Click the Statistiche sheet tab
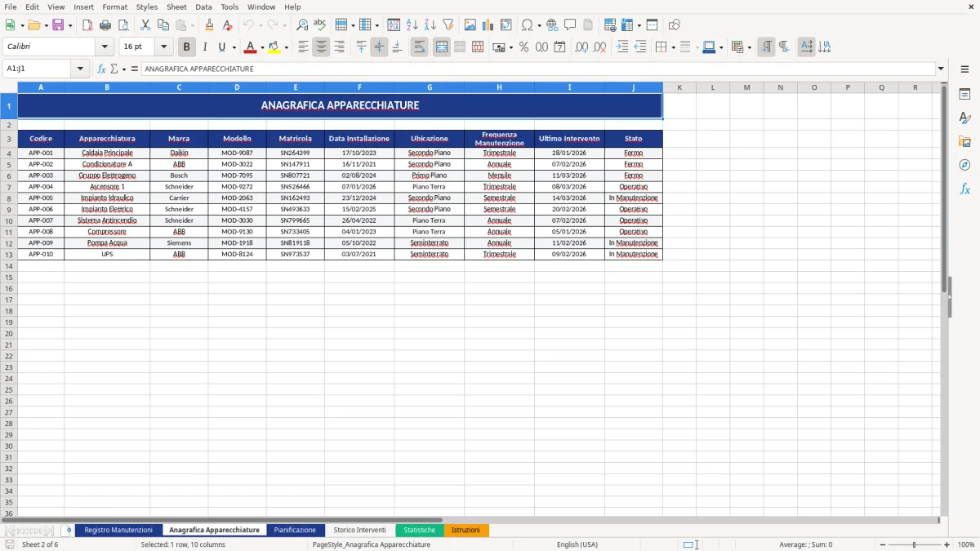 [x=419, y=530]
